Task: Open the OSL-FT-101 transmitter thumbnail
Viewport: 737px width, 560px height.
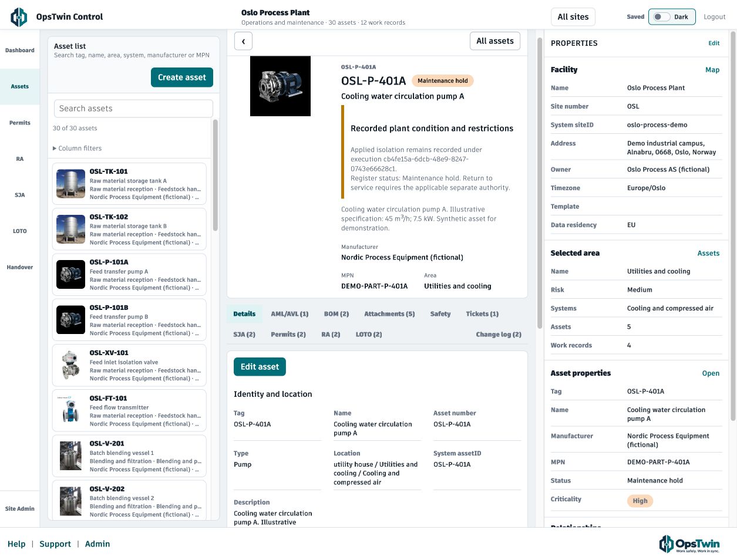Action: (71, 410)
